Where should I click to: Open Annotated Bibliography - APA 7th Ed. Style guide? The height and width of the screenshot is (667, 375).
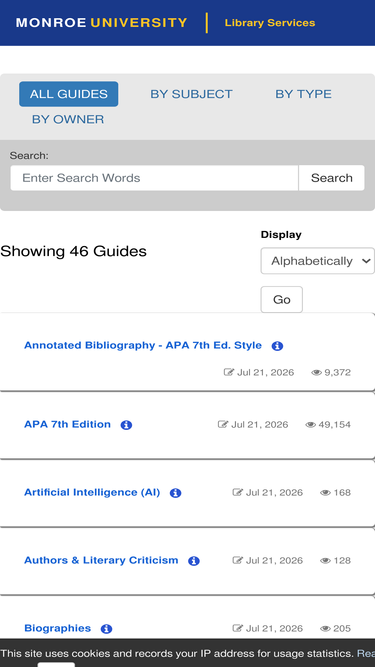[143, 345]
